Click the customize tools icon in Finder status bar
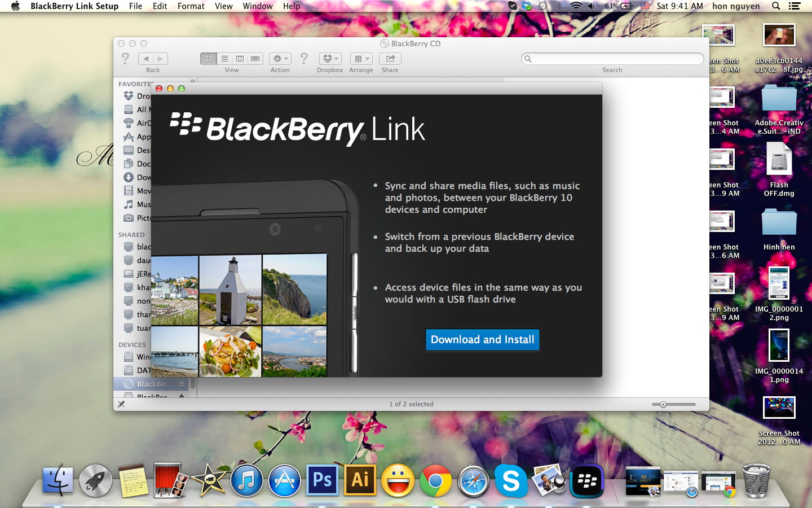This screenshot has width=812, height=508. click(121, 404)
